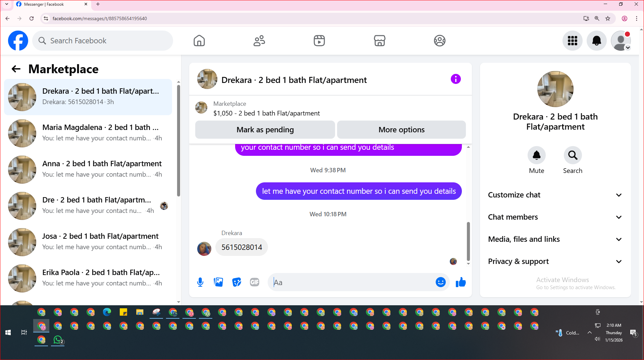Expand Privacy & support section
Image resolution: width=644 pixels, height=360 pixels.
point(555,261)
